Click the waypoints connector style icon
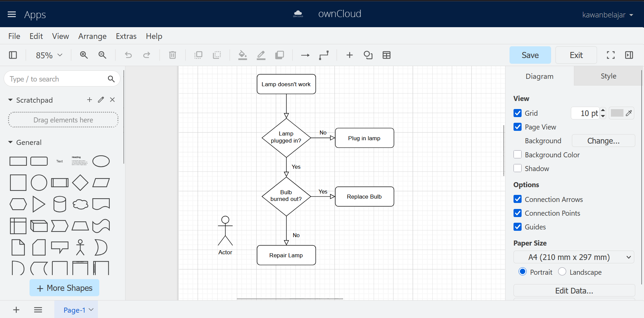This screenshot has height=318, width=644. pyautogui.click(x=324, y=55)
